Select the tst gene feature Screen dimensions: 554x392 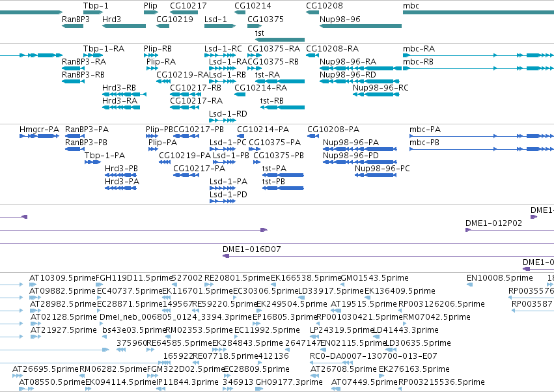pos(279,40)
